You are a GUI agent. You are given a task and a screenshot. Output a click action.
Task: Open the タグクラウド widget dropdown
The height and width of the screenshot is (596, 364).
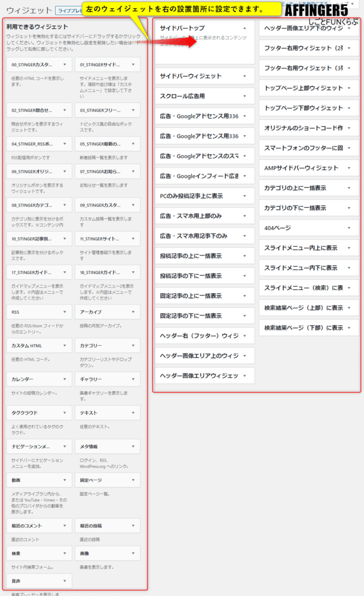click(65, 413)
